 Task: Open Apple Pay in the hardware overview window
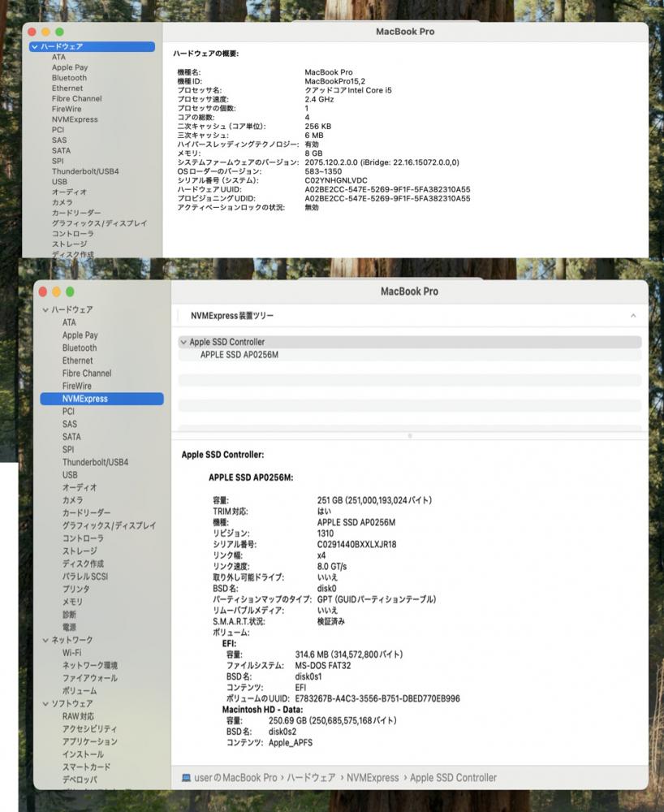pyautogui.click(x=70, y=67)
